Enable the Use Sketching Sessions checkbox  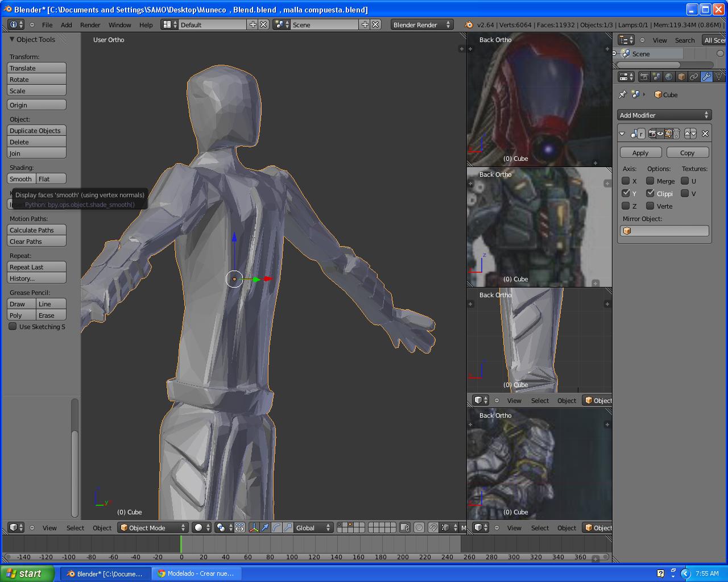(13, 326)
